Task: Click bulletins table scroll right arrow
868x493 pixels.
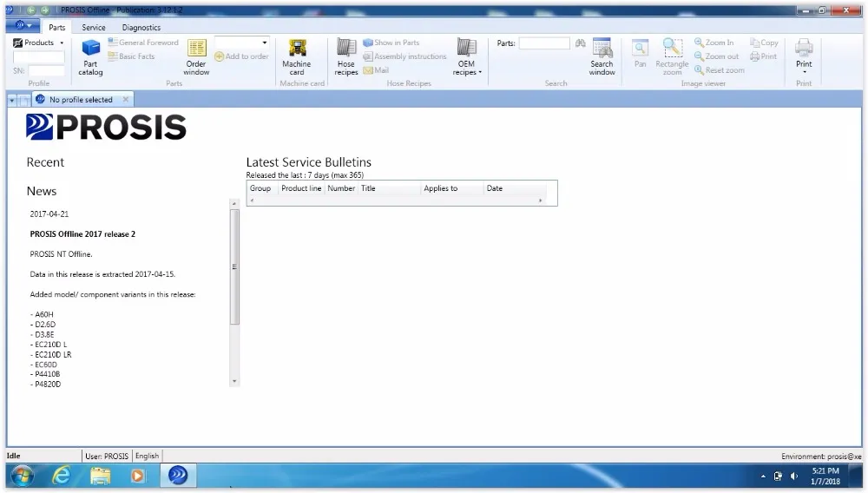Action: click(x=540, y=200)
